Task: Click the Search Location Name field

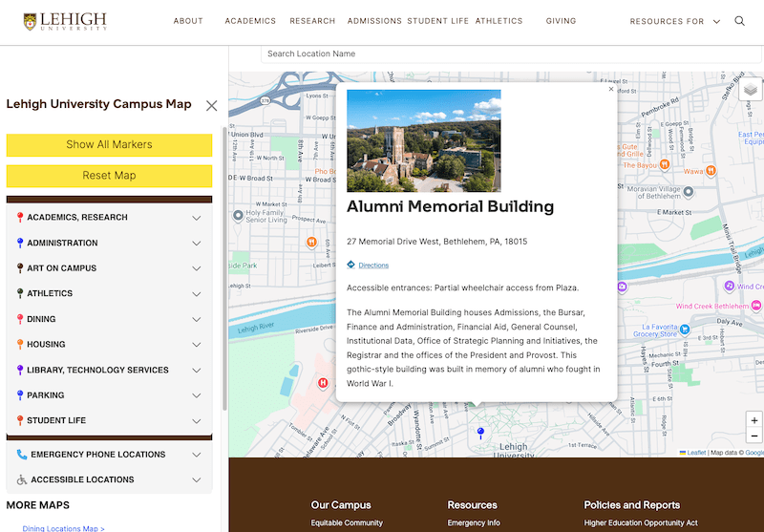Action: (x=512, y=53)
